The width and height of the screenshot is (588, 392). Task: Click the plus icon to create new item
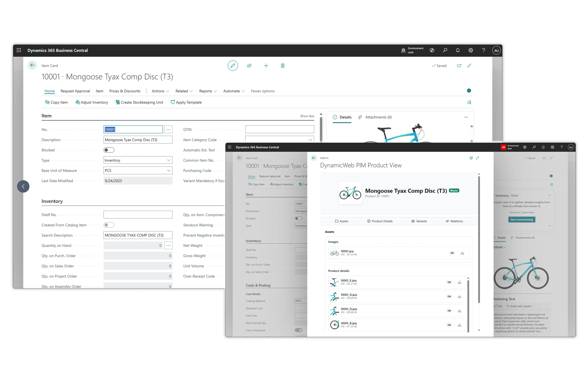266,66
